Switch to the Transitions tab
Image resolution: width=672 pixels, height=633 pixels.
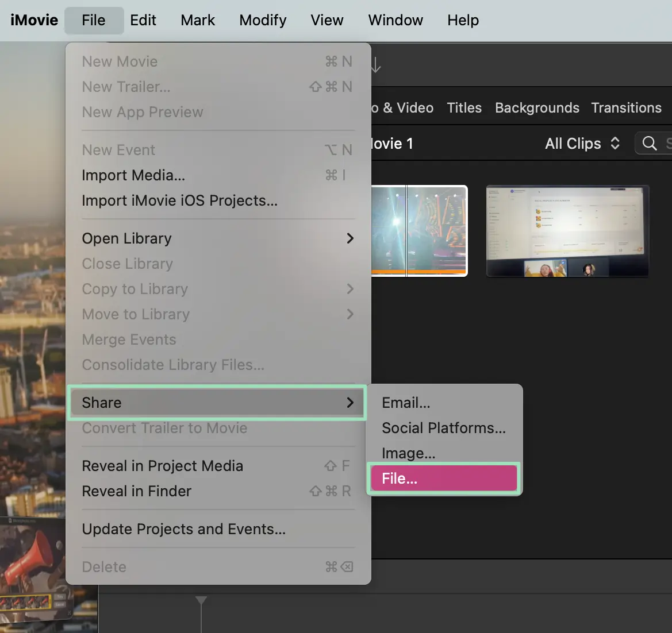(626, 107)
